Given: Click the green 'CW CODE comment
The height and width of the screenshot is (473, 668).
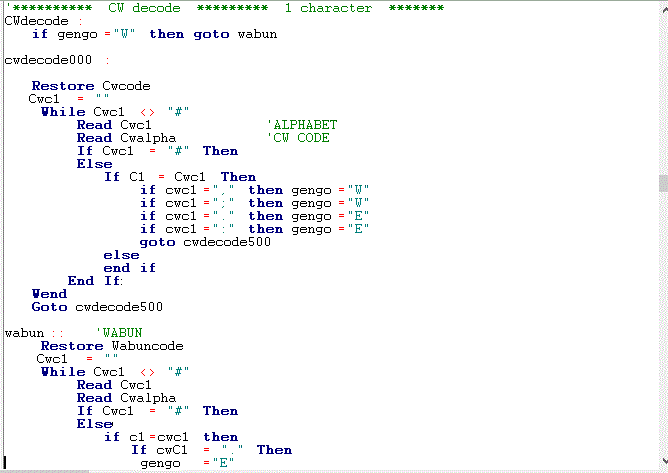Looking at the screenshot, I should point(297,138).
